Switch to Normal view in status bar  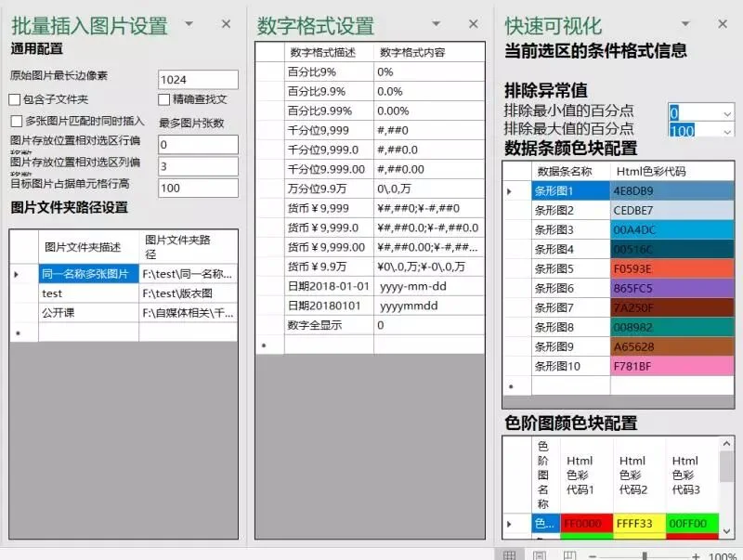(509, 555)
